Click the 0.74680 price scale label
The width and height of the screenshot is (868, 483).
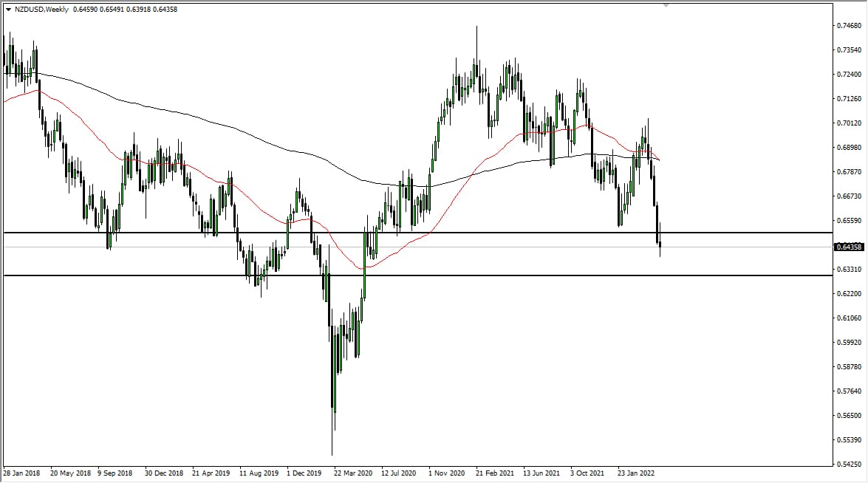pyautogui.click(x=847, y=26)
